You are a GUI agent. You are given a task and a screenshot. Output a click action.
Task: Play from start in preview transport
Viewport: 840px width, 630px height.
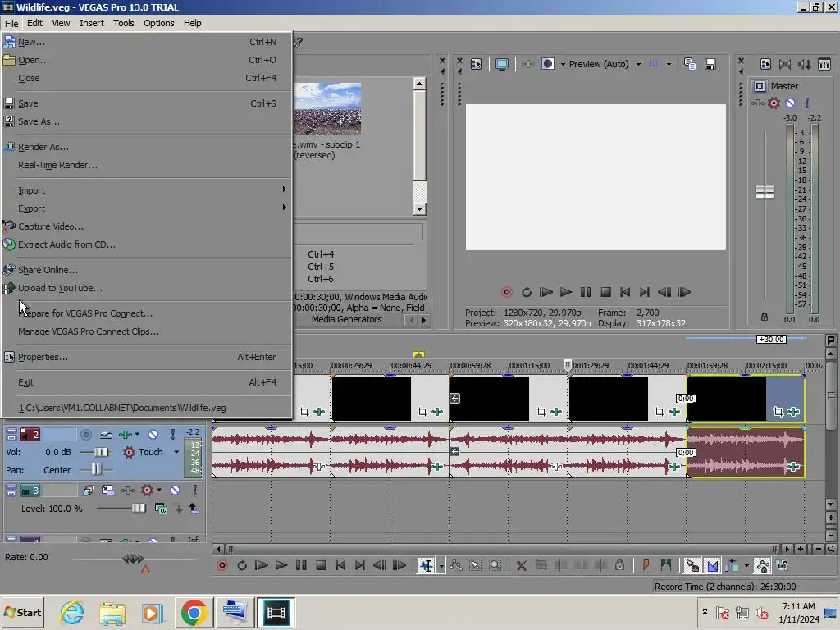click(546, 292)
